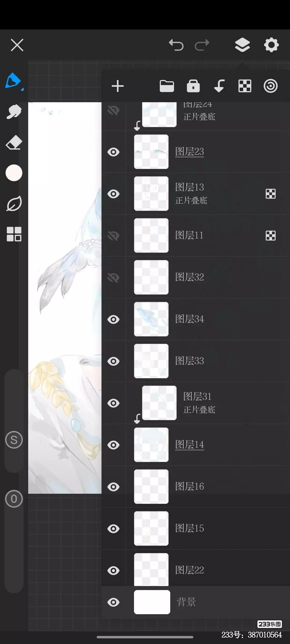Toggle clipping mask arrow in toolbar
The height and width of the screenshot is (644, 290).
tap(219, 86)
